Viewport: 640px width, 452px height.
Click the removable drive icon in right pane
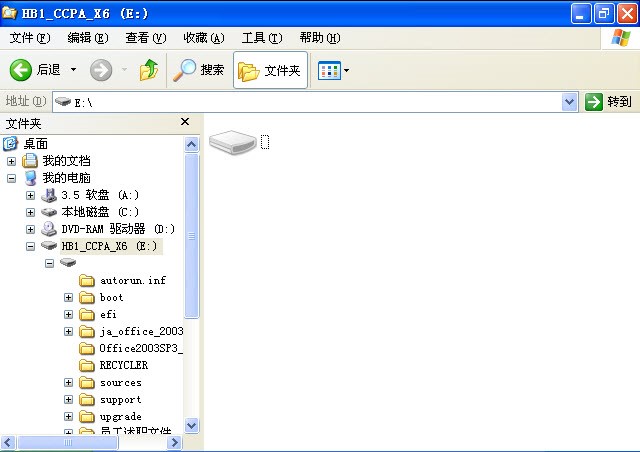coord(233,143)
